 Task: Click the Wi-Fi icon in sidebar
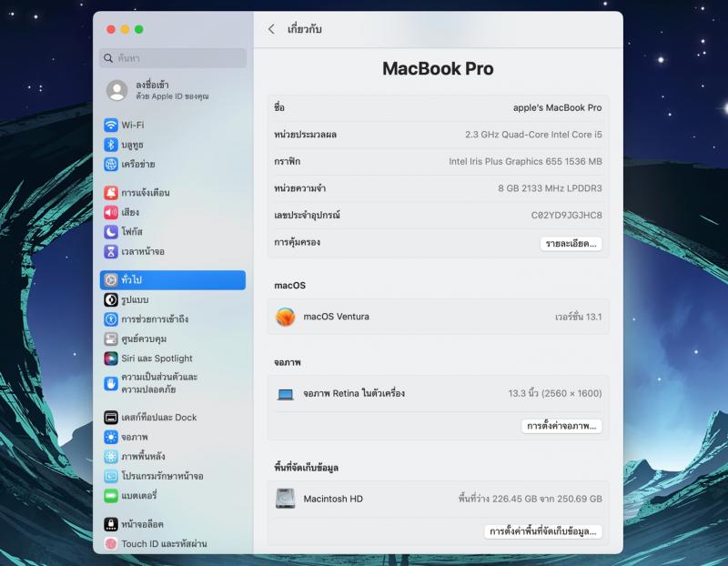(111, 125)
